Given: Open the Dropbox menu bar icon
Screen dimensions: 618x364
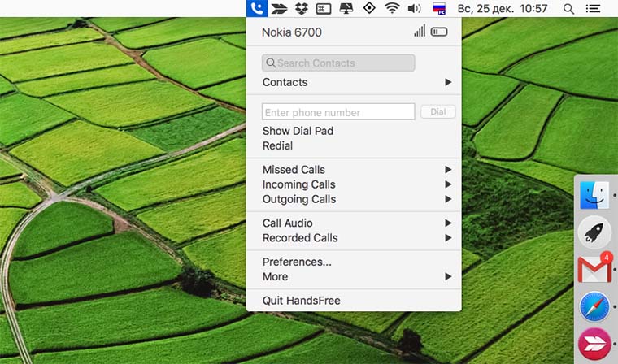Looking at the screenshot, I should (302, 8).
